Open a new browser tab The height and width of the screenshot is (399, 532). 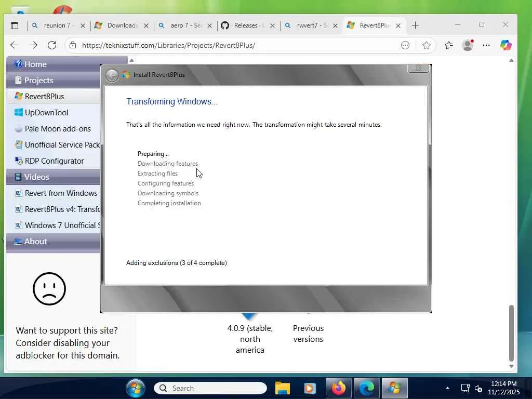coord(415,25)
